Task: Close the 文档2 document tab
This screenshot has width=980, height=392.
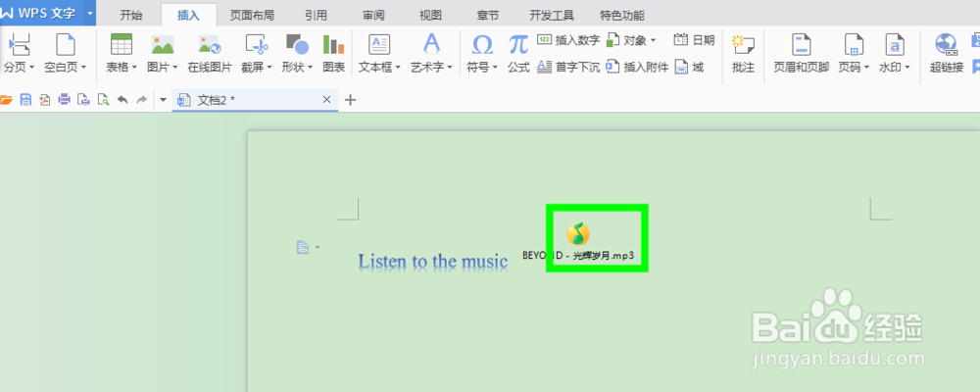Action: [326, 99]
